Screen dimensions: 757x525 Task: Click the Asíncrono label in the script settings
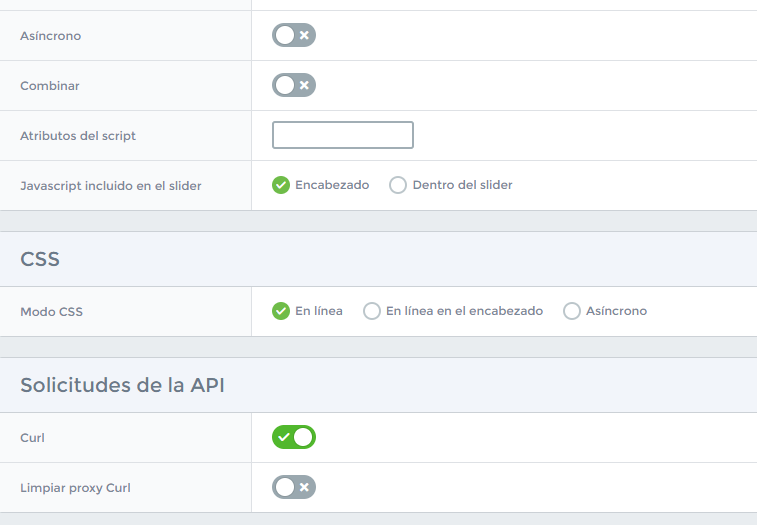51,36
